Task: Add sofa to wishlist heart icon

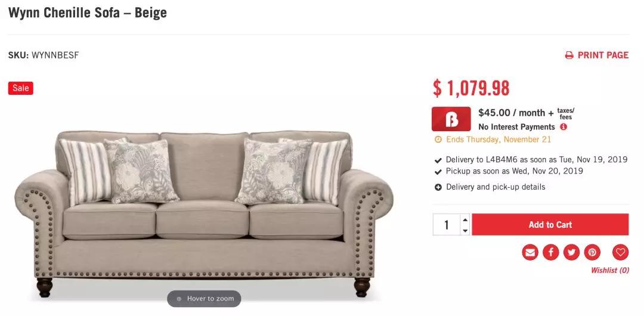Action: (620, 252)
